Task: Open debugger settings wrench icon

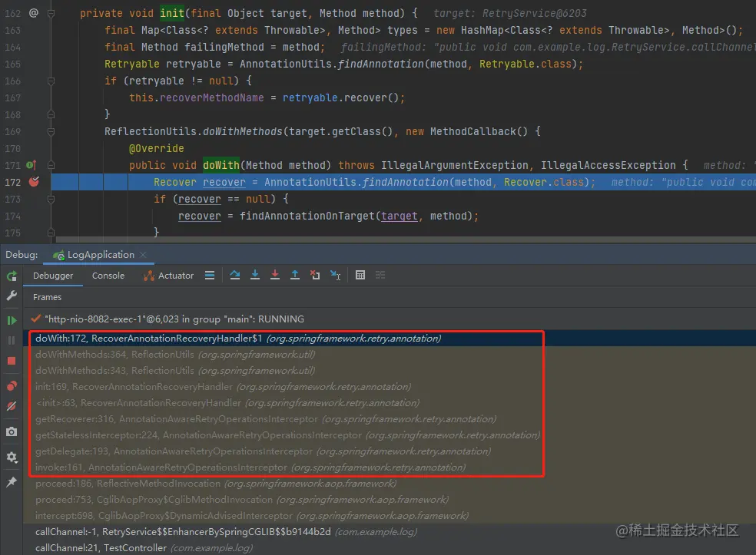Action: (12, 296)
